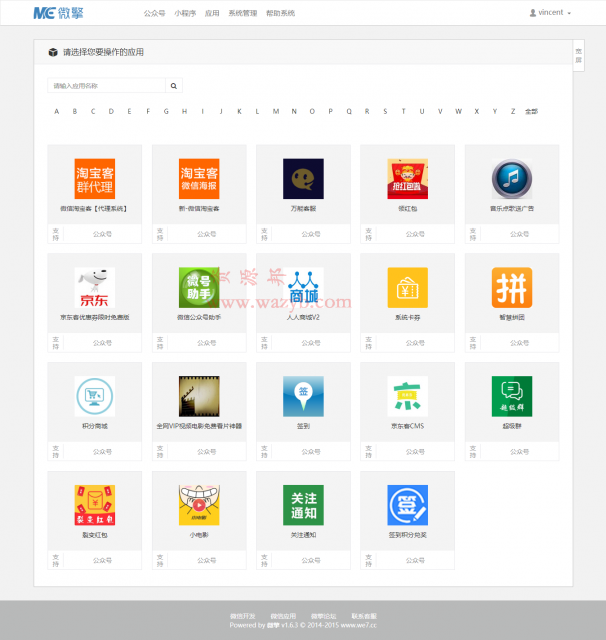
Task: Open the 全网VIP视频电影 film icon
Action: [x=199, y=396]
